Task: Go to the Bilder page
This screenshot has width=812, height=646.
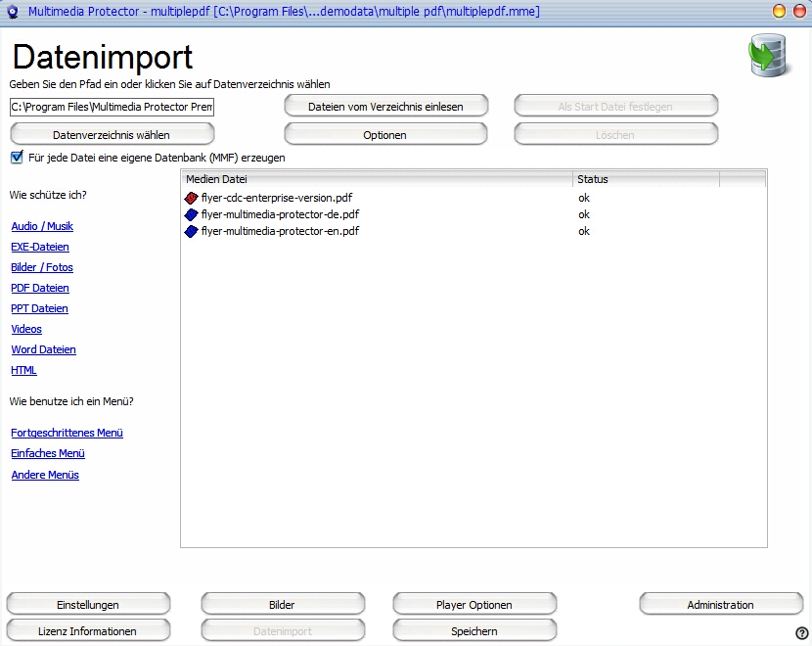Action: (x=283, y=605)
